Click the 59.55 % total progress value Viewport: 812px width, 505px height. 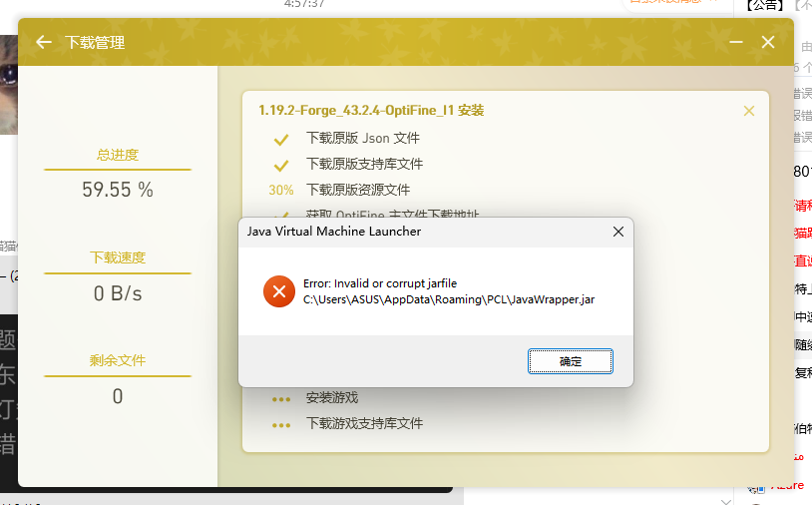tap(118, 190)
